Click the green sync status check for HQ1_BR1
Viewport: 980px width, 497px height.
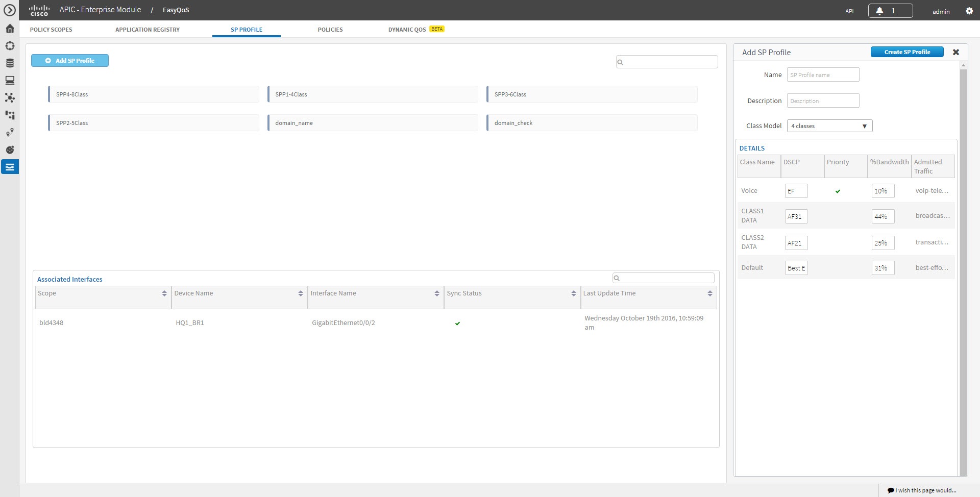tap(457, 323)
